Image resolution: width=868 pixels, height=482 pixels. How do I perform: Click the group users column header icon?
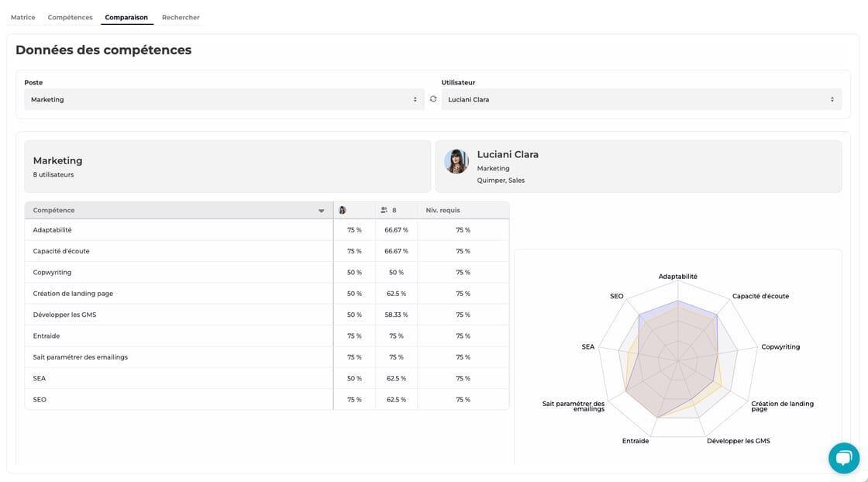tap(384, 210)
